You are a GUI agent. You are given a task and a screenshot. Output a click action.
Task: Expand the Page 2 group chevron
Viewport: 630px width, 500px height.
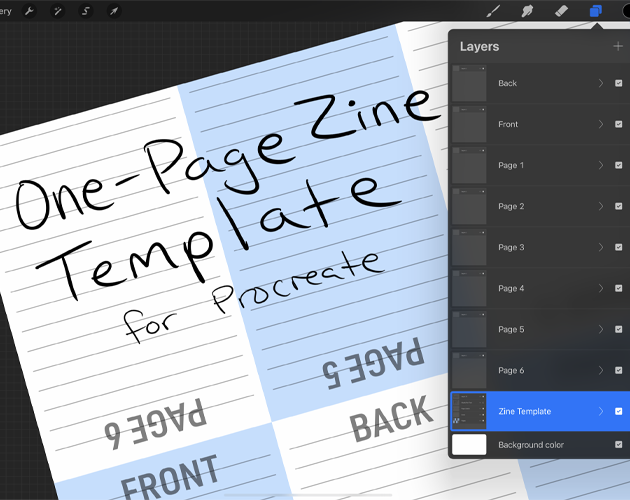pyautogui.click(x=601, y=206)
